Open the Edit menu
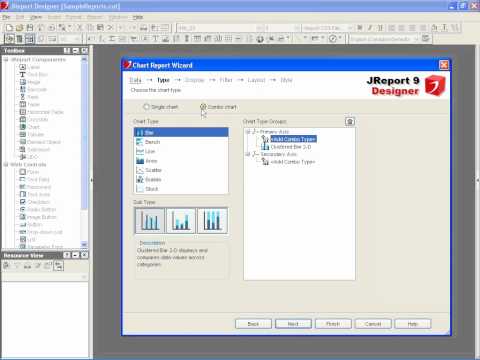The height and width of the screenshot is (360, 480). tap(20, 17)
